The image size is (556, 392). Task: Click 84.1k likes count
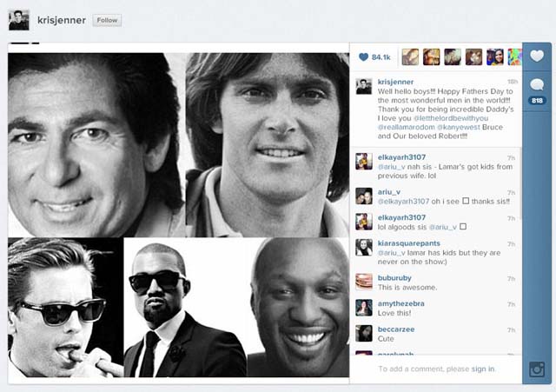(381, 57)
